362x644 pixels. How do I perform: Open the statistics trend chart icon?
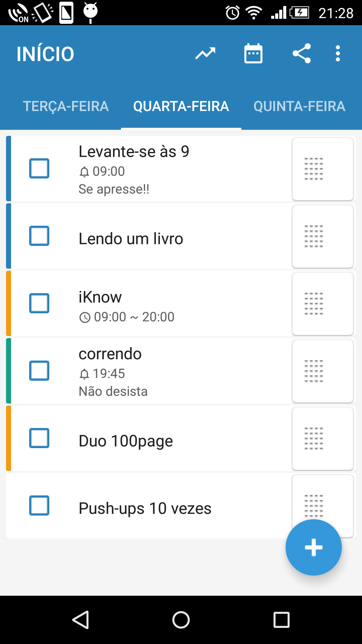point(205,54)
